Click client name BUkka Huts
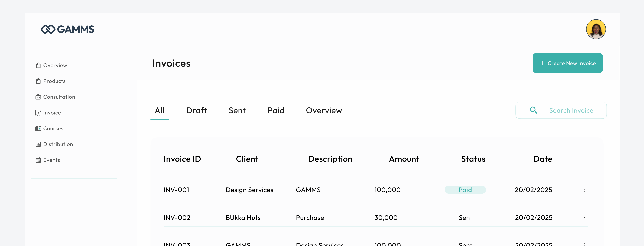The width and height of the screenshot is (644, 246). [243, 217]
